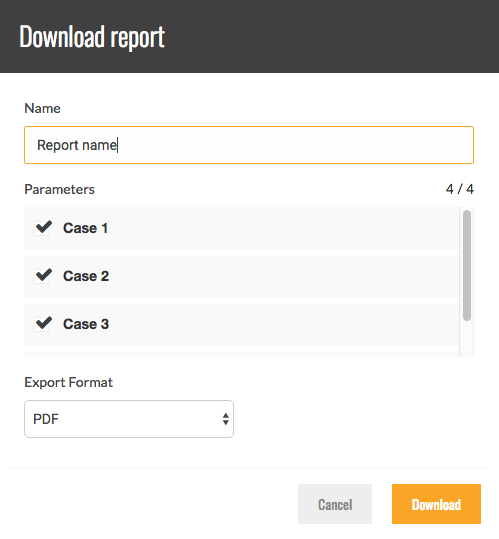
Task: Click the 'Download report' dialog title
Action: (92, 37)
